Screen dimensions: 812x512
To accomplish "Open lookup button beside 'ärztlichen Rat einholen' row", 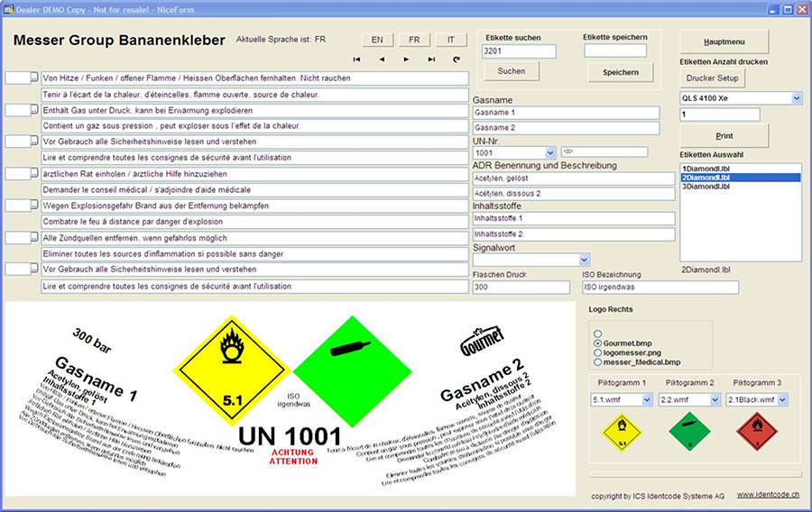I will pyautogui.click(x=34, y=174).
